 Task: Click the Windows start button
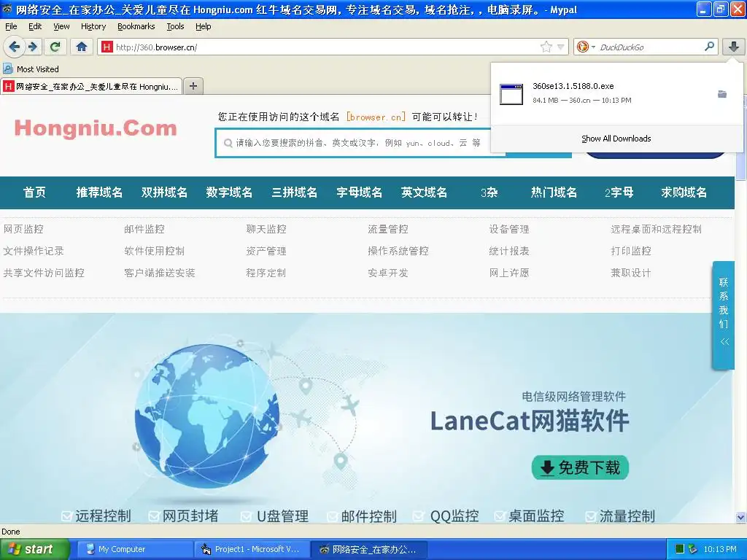click(x=34, y=549)
